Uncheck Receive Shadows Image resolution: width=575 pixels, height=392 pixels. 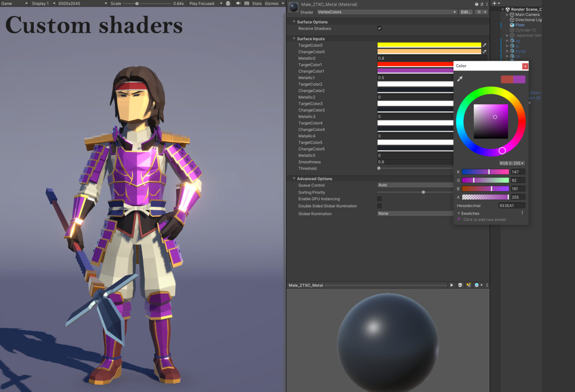point(379,28)
